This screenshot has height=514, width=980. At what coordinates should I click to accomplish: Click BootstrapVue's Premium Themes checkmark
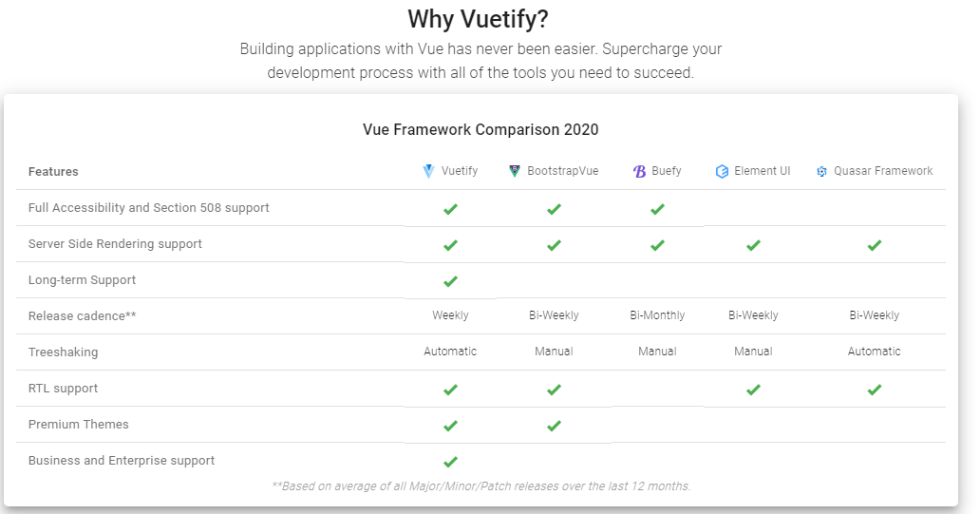[554, 425]
